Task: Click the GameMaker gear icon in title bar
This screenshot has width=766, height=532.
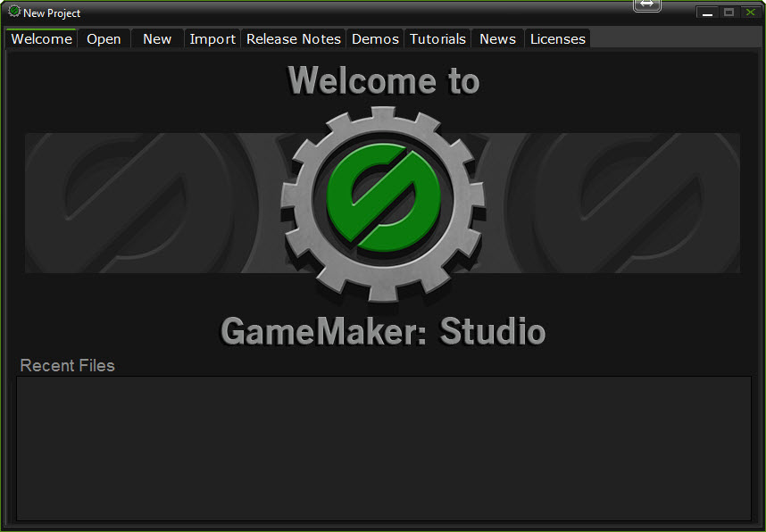Action: 14,12
